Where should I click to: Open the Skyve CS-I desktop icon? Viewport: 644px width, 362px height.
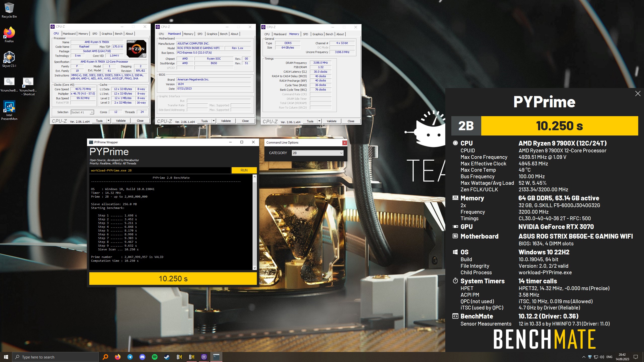pos(9,59)
